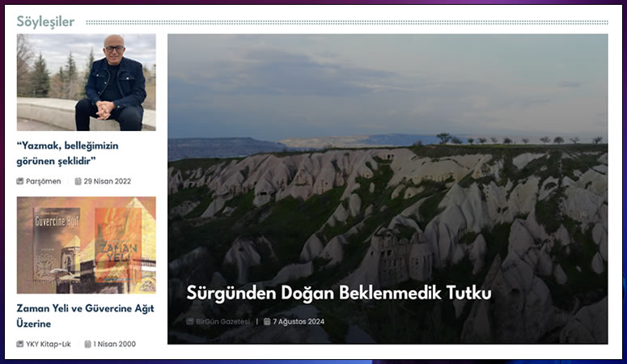627x364 pixels.
Task: Open the "Zaman Yeli ve Güvercine Ağıt Üzerine" article
Action: [85, 315]
